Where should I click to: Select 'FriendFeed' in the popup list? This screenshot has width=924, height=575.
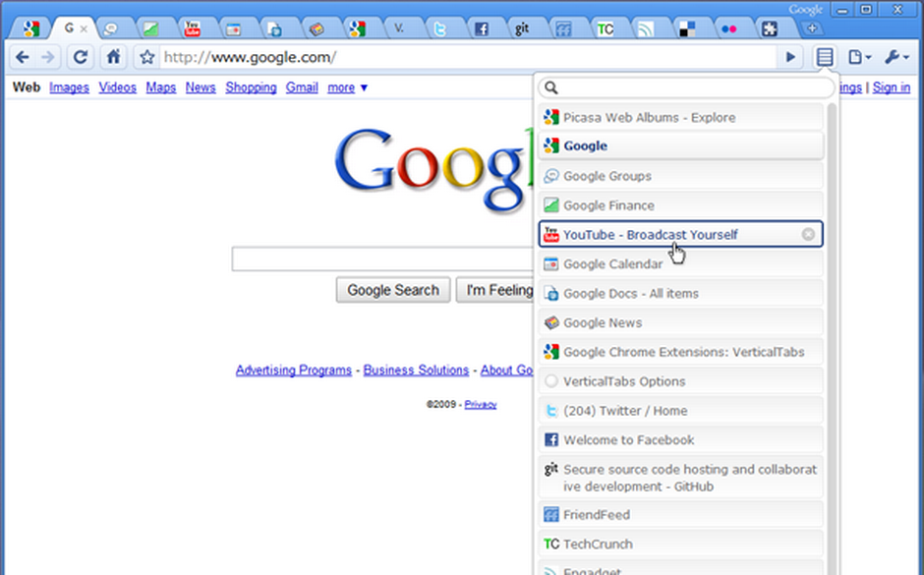680,514
